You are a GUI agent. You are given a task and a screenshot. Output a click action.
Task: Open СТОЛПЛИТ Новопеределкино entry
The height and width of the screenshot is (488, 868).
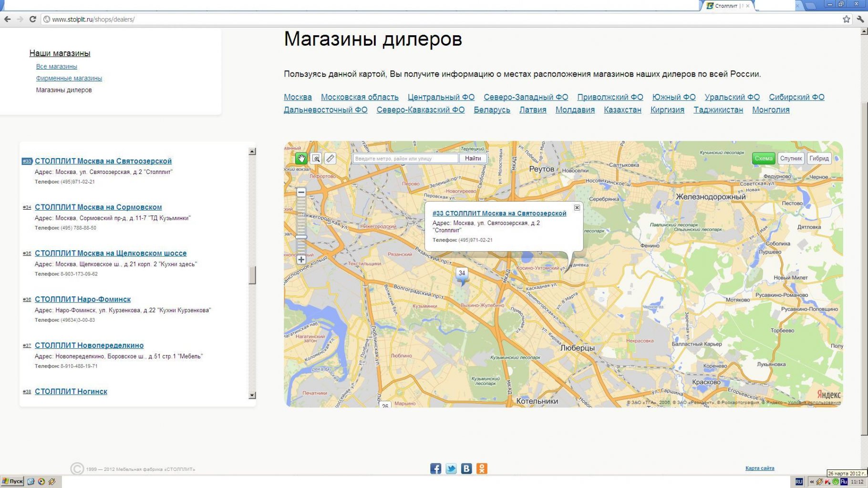[89, 346]
